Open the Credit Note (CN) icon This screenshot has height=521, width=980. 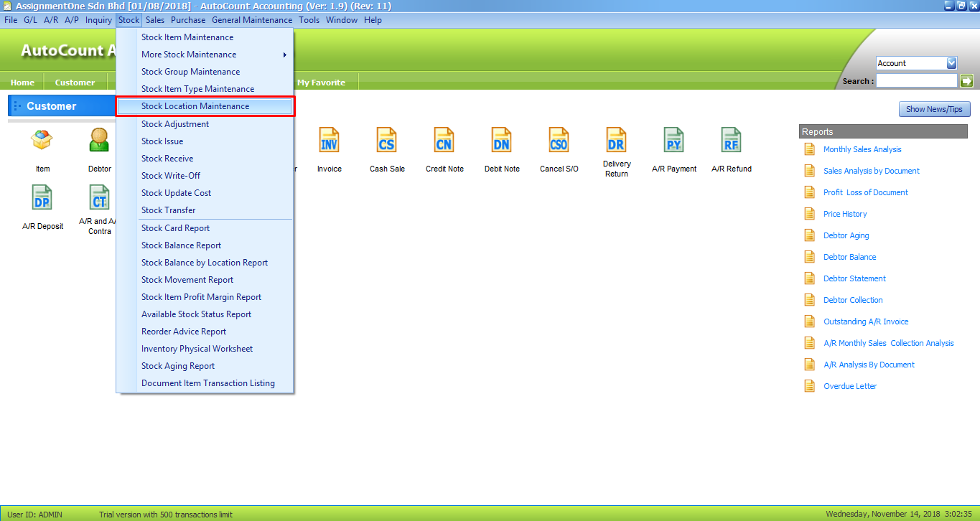pos(444,139)
